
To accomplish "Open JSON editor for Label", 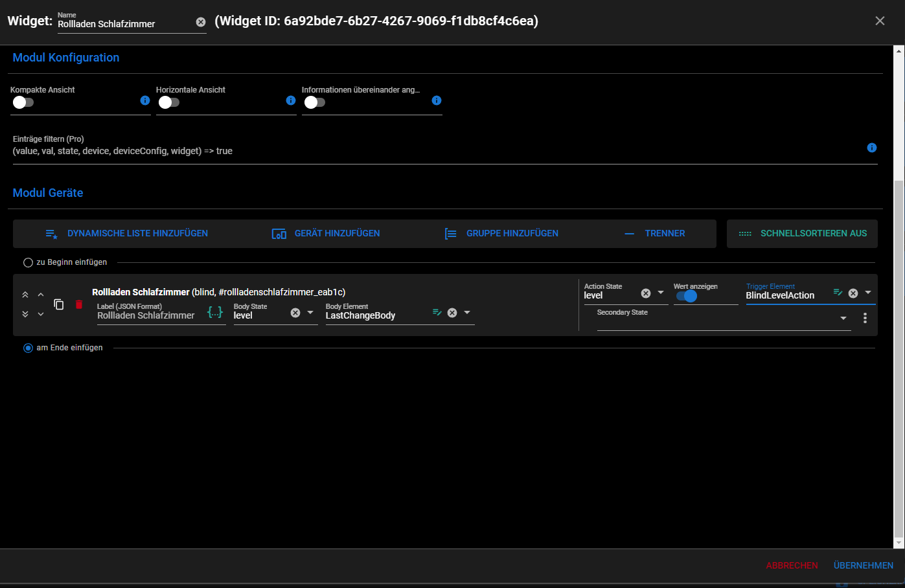I will click(x=215, y=313).
